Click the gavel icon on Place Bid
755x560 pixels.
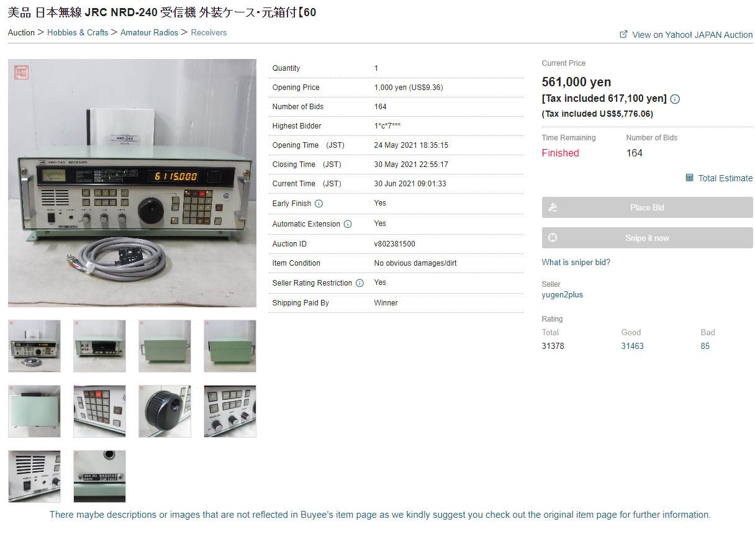coord(553,207)
